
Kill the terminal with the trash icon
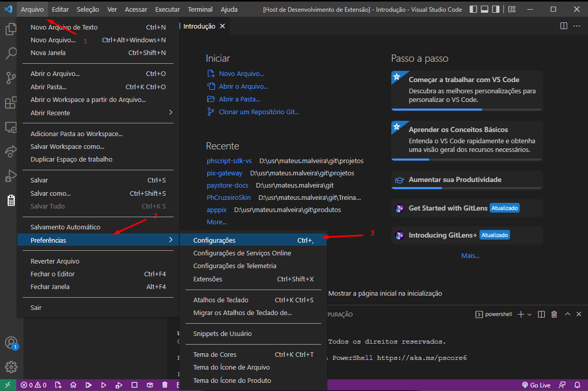pyautogui.click(x=554, y=314)
